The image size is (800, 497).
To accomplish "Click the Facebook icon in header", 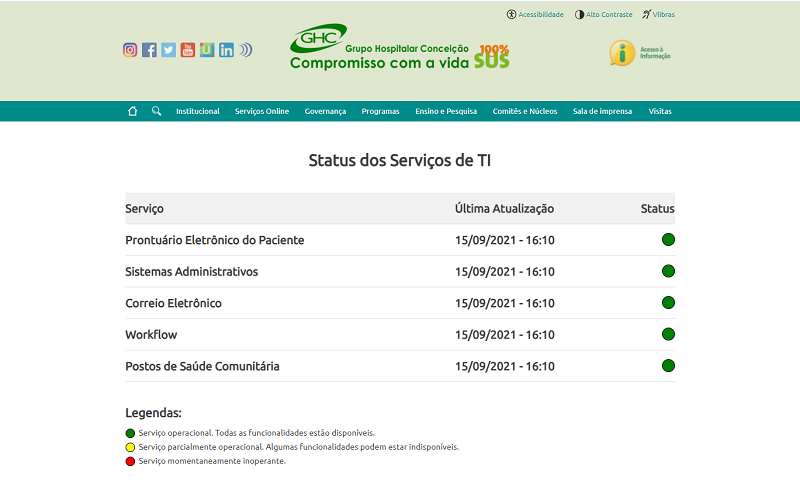I will (x=149, y=50).
